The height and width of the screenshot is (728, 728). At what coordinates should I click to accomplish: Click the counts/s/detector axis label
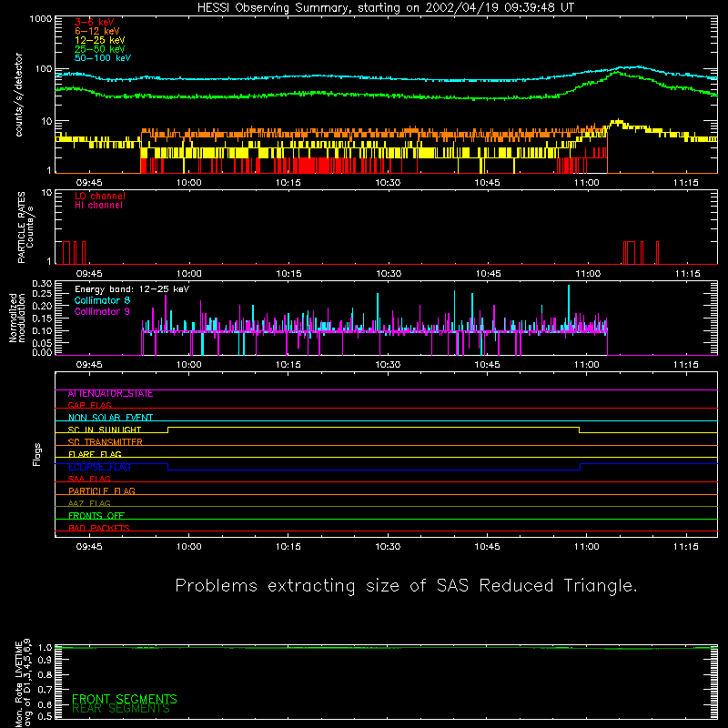18,95
